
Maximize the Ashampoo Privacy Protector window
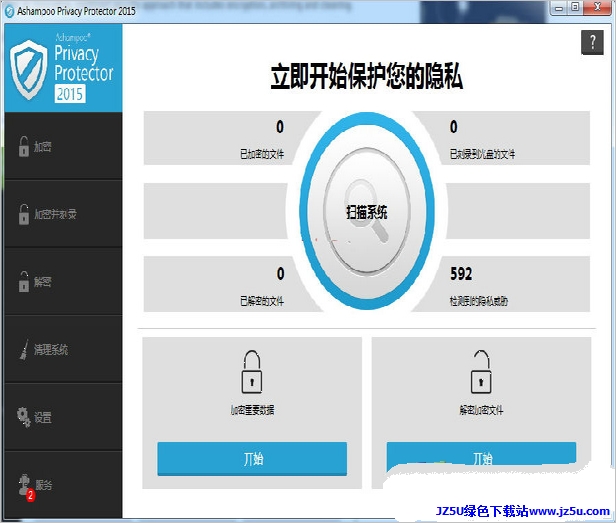coord(575,7)
